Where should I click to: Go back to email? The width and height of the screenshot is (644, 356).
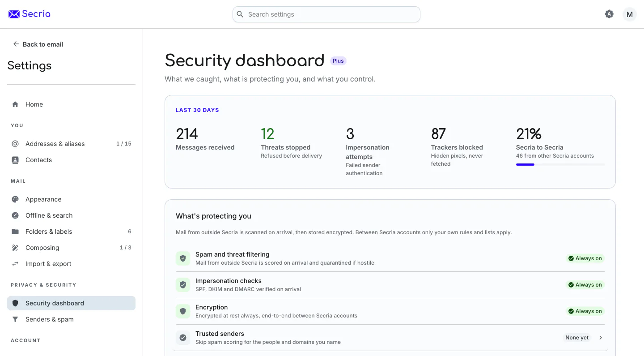(x=38, y=44)
